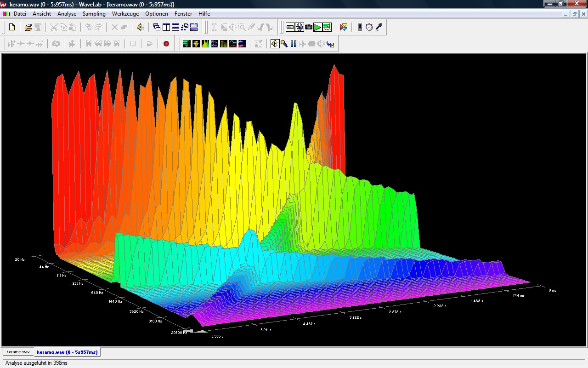
Task: Open the Werkzeuge menu
Action: (x=125, y=14)
